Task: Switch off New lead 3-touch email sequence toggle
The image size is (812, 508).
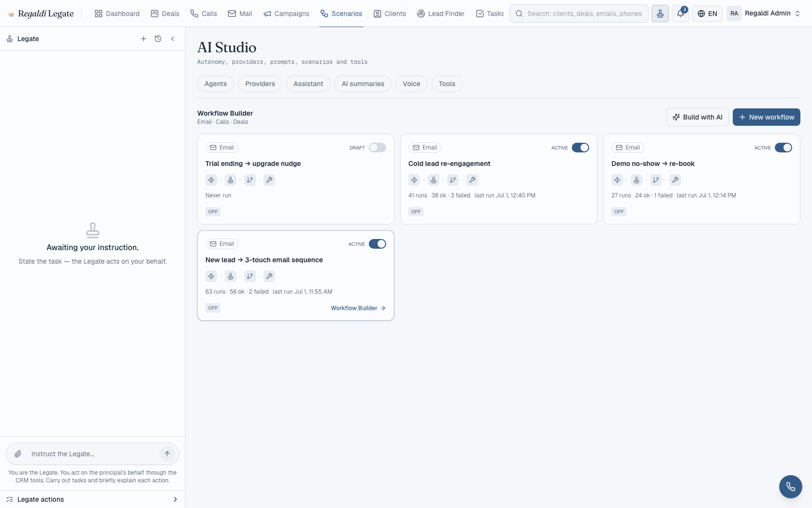Action: [377, 244]
